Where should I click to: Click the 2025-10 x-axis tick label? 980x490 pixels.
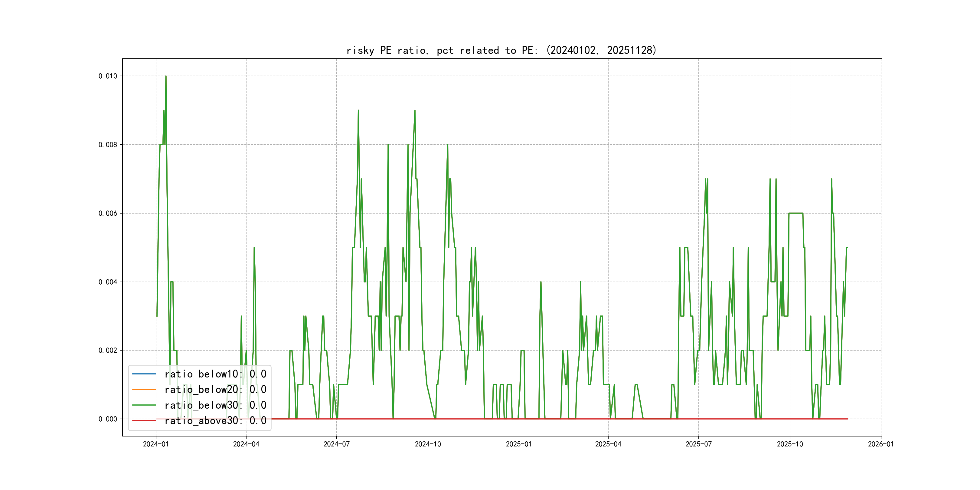tap(790, 444)
